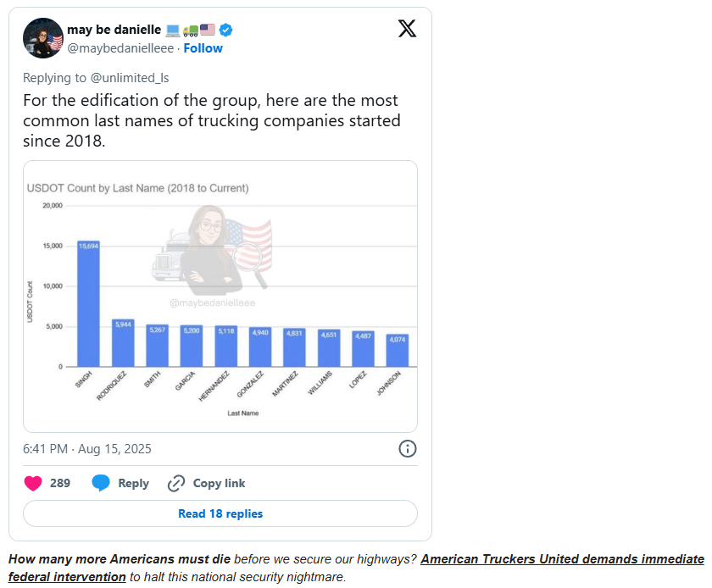Open the tweet timestamp Aug 15, 2025
The height and width of the screenshot is (588, 712).
pos(87,448)
